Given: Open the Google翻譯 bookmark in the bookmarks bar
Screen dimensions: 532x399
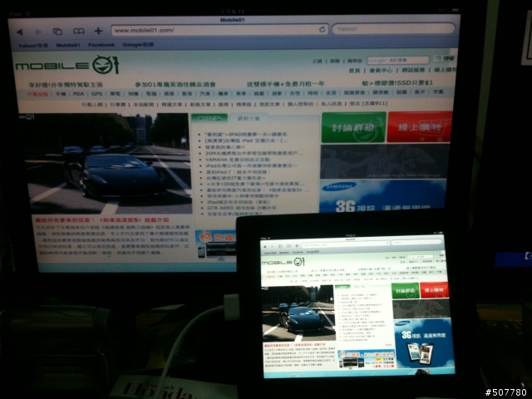Looking at the screenshot, I should tap(138, 44).
